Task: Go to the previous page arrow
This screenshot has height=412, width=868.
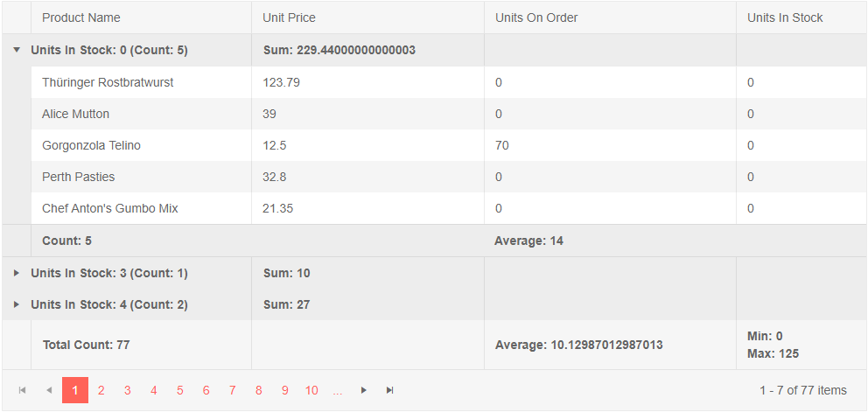Action: pos(49,390)
